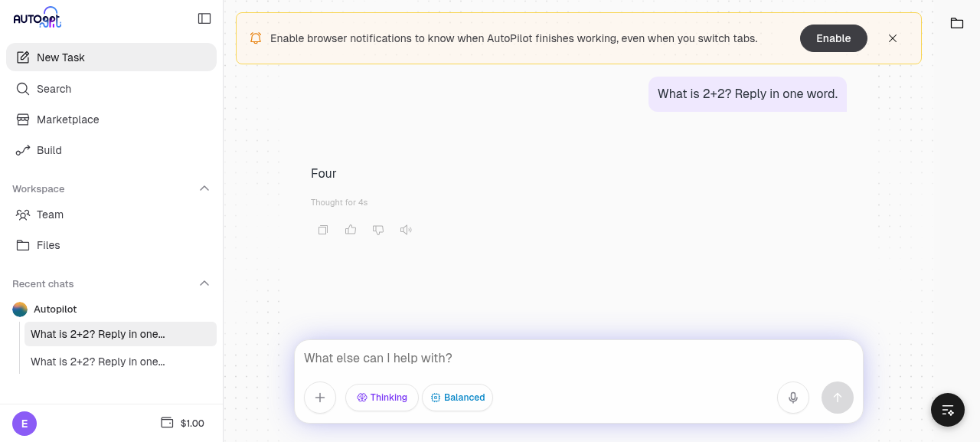
Task: Dismiss the notification banner
Action: click(x=893, y=38)
